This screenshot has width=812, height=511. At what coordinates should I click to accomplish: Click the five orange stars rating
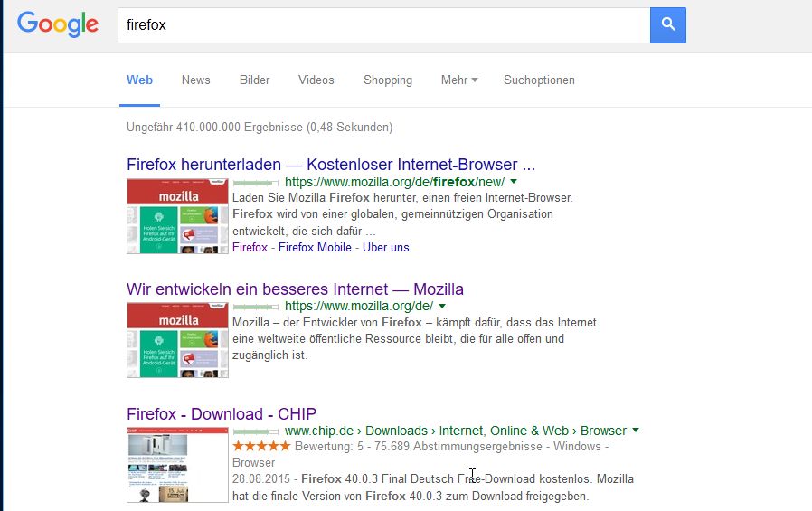(x=261, y=446)
